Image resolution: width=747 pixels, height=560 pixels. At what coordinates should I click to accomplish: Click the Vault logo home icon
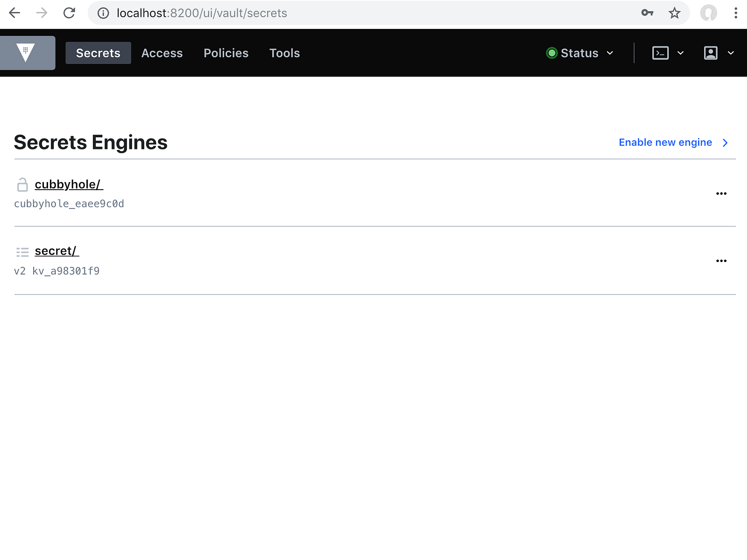(26, 53)
